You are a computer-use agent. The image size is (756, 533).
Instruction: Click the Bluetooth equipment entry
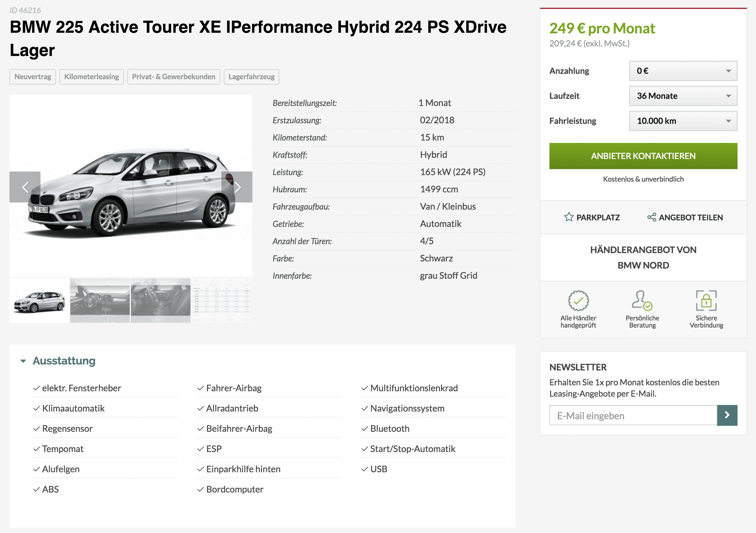pos(390,428)
